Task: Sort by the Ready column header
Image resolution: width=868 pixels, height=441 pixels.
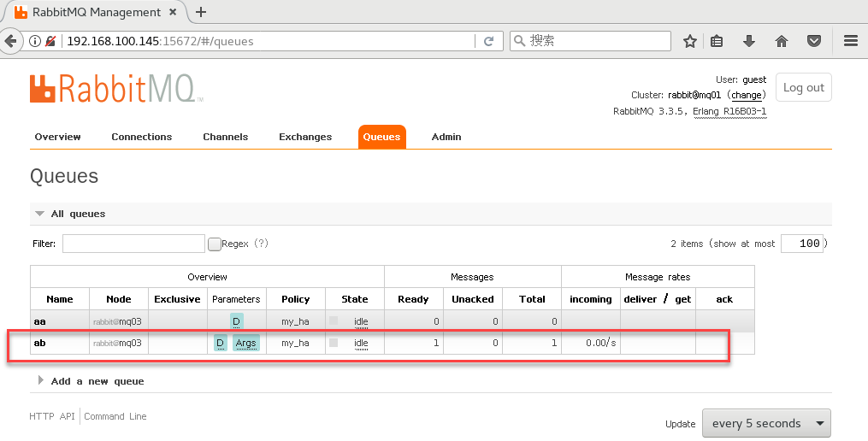Action: click(x=413, y=299)
